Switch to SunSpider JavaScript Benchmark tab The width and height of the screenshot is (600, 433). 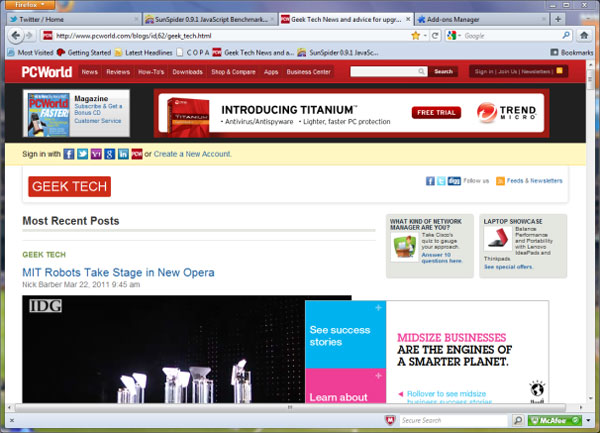tap(210, 19)
